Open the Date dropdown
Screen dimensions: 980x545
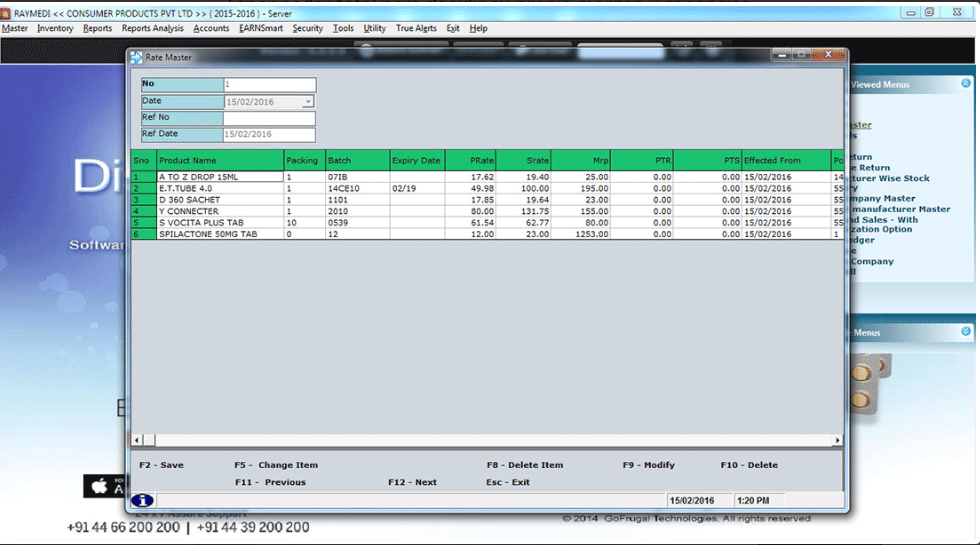point(307,102)
